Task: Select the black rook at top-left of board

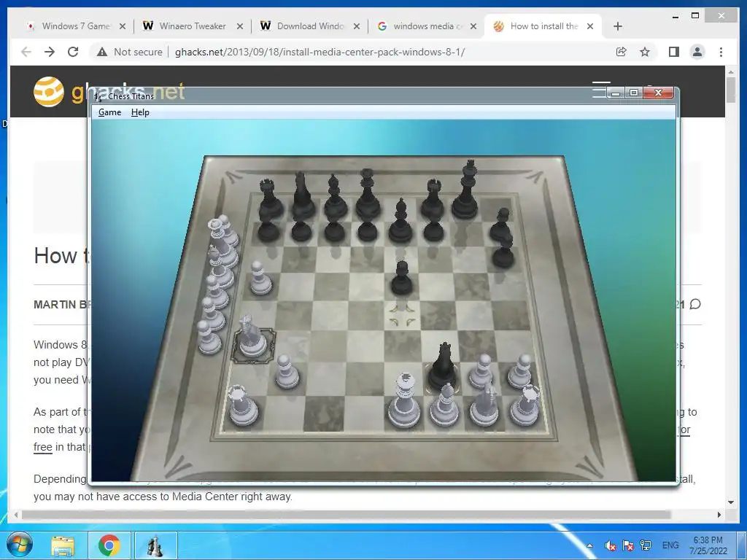Action: coord(270,198)
